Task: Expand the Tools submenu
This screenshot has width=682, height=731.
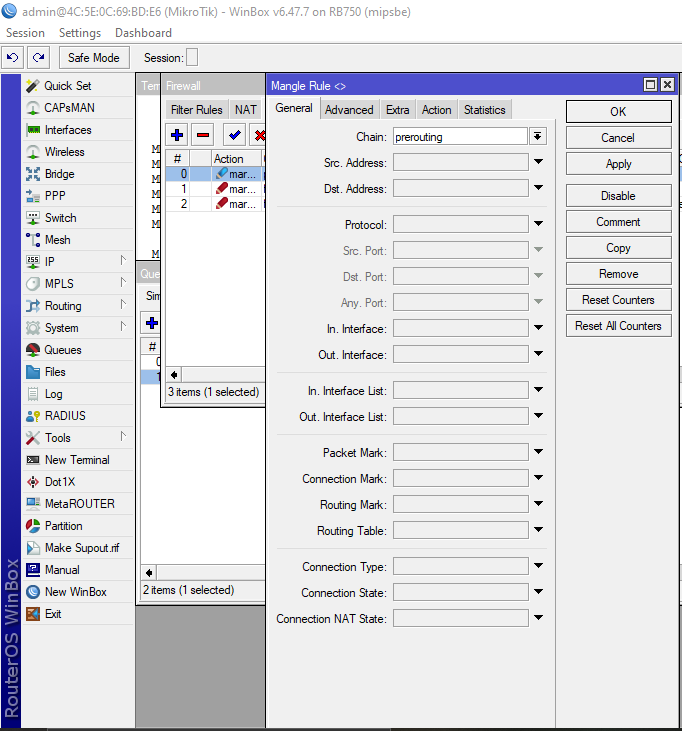Action: point(123,437)
